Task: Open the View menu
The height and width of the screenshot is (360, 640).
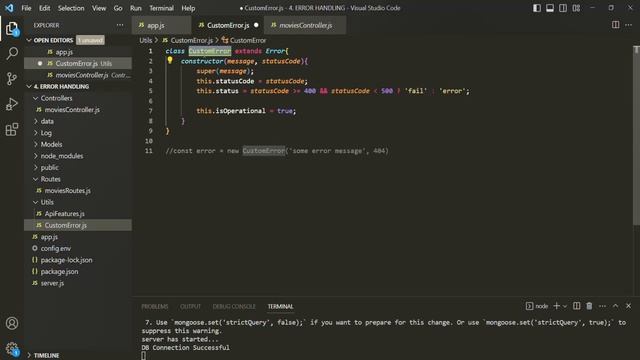Action: click(x=99, y=8)
